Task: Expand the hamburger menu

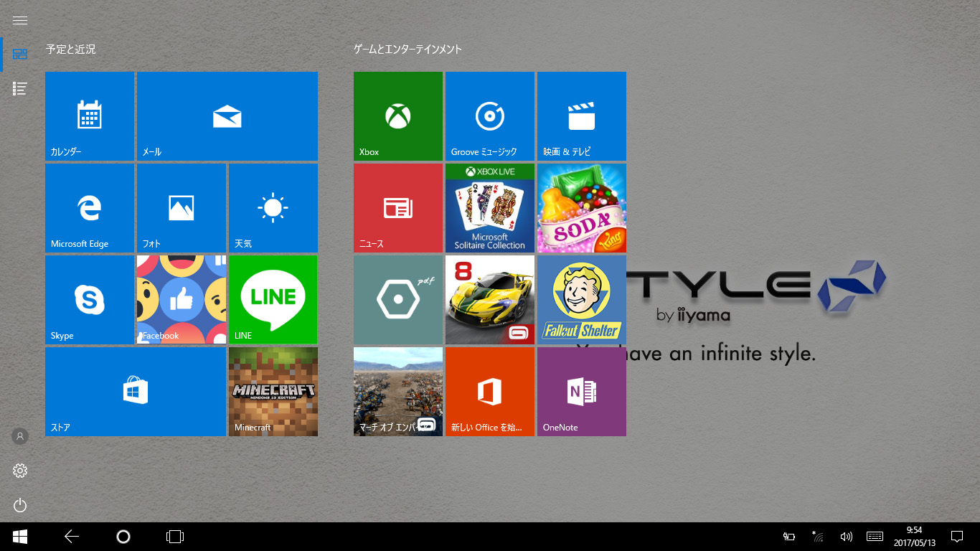Action: (x=20, y=20)
